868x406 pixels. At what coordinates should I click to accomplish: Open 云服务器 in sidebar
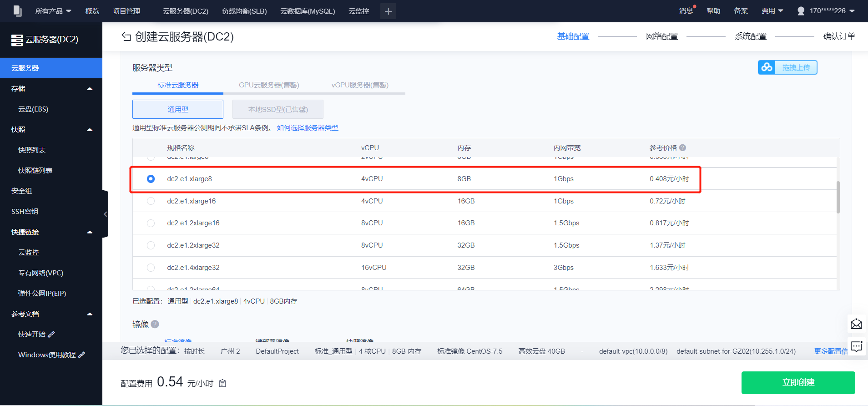51,68
